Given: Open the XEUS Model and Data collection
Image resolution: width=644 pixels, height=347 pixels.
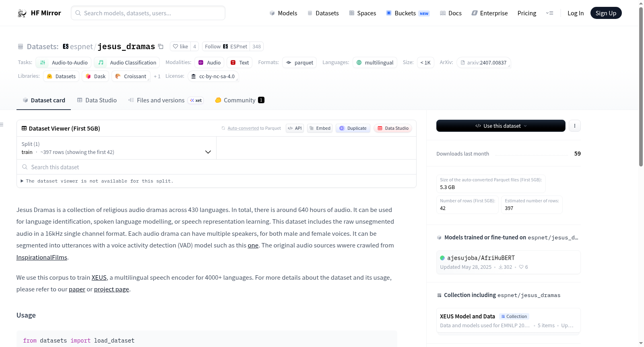Looking at the screenshot, I should [508, 320].
